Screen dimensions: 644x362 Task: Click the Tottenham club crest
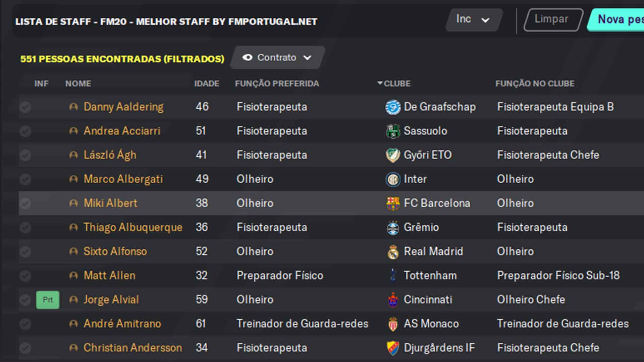pyautogui.click(x=393, y=276)
